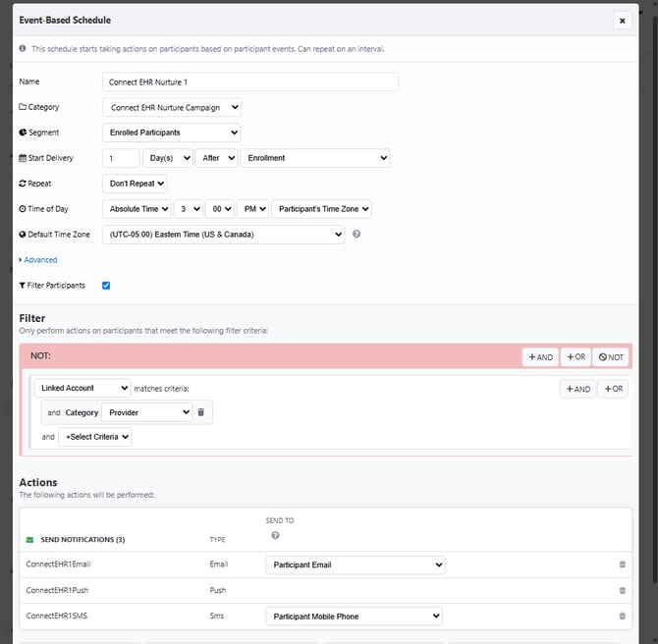Screen dimensions: 658x644
Task: Delete the Category Provider filter criterion
Action: tap(201, 413)
